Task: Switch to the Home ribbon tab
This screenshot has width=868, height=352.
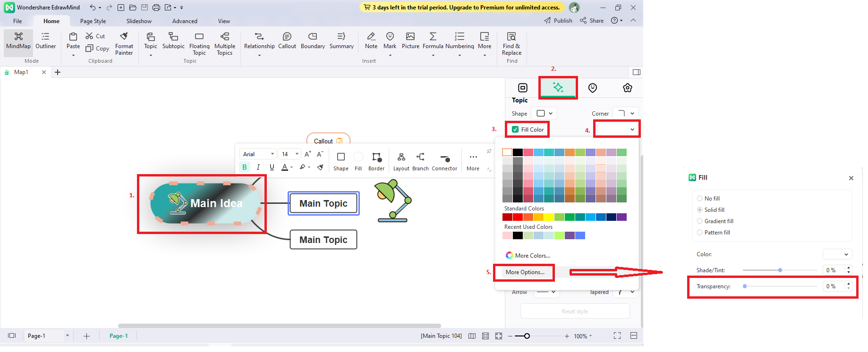Action: 51,21
